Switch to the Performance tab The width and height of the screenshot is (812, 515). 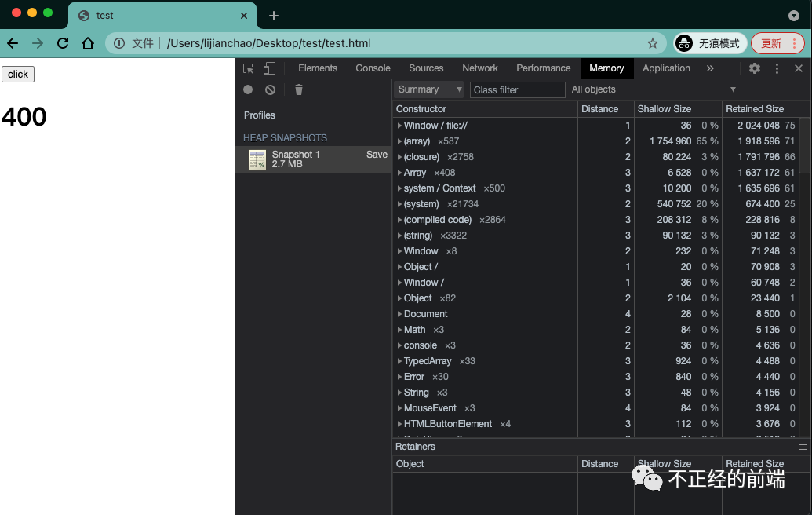543,68
